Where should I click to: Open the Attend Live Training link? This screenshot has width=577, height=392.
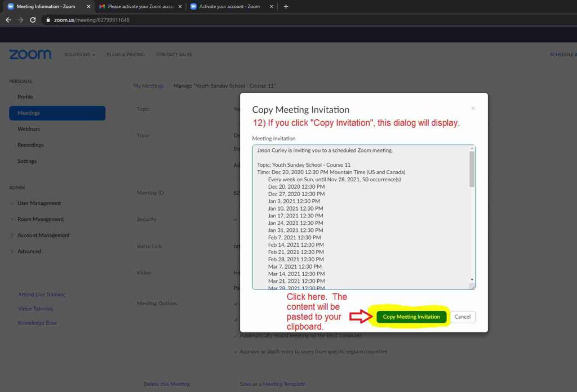click(41, 295)
